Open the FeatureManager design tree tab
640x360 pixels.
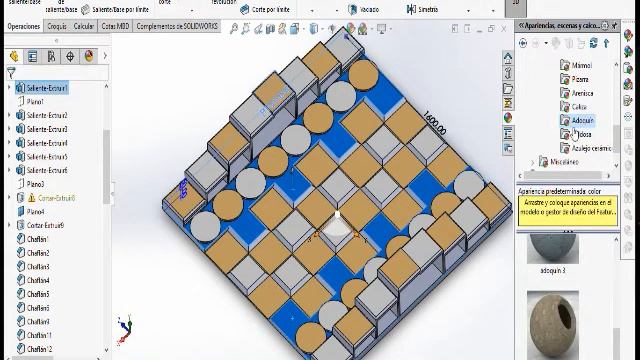coord(14,56)
